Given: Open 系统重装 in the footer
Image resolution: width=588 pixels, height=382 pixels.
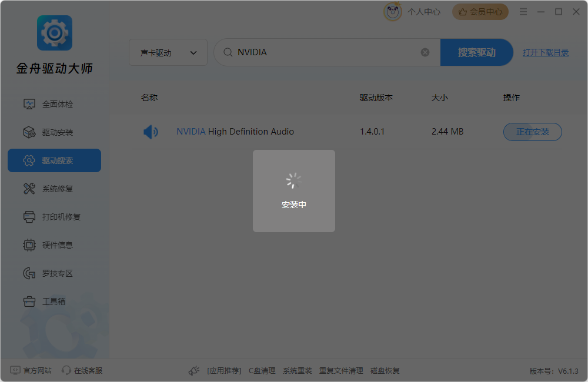Looking at the screenshot, I should coord(298,371).
